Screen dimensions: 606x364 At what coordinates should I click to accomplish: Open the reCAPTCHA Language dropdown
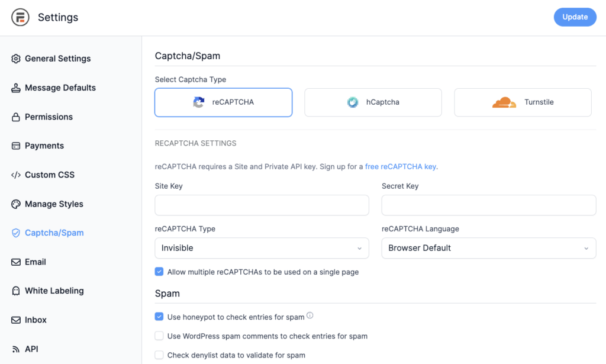489,248
